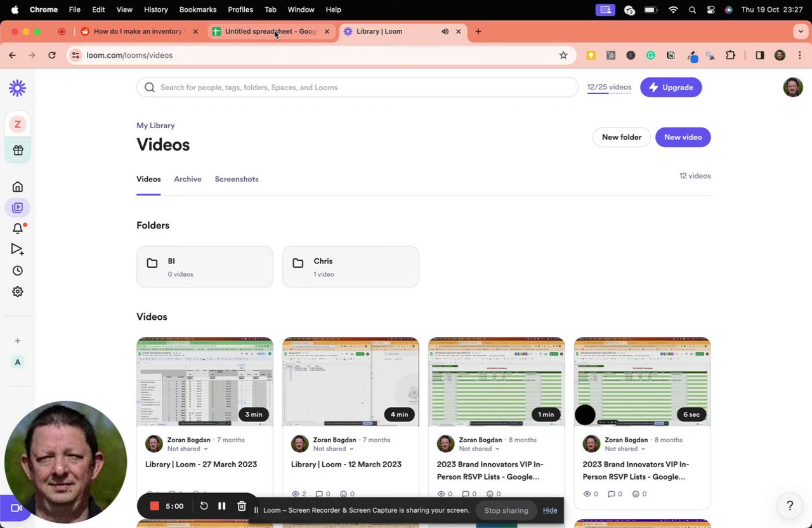Click Stop sharing in the notification bar

506,510
